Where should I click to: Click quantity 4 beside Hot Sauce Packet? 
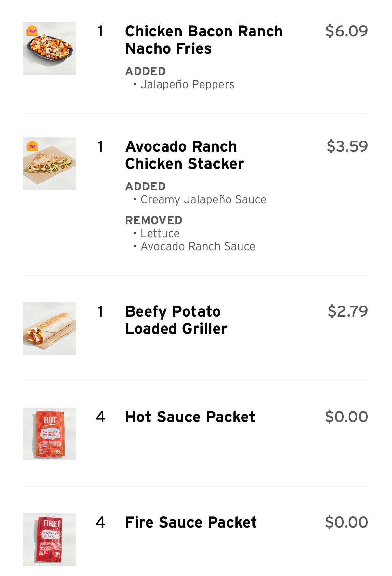(x=100, y=417)
